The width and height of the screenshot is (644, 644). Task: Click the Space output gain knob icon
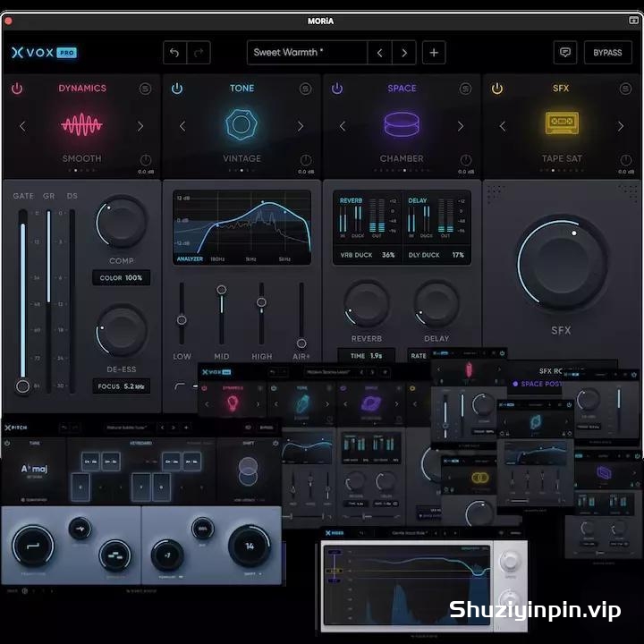pyautogui.click(x=466, y=160)
